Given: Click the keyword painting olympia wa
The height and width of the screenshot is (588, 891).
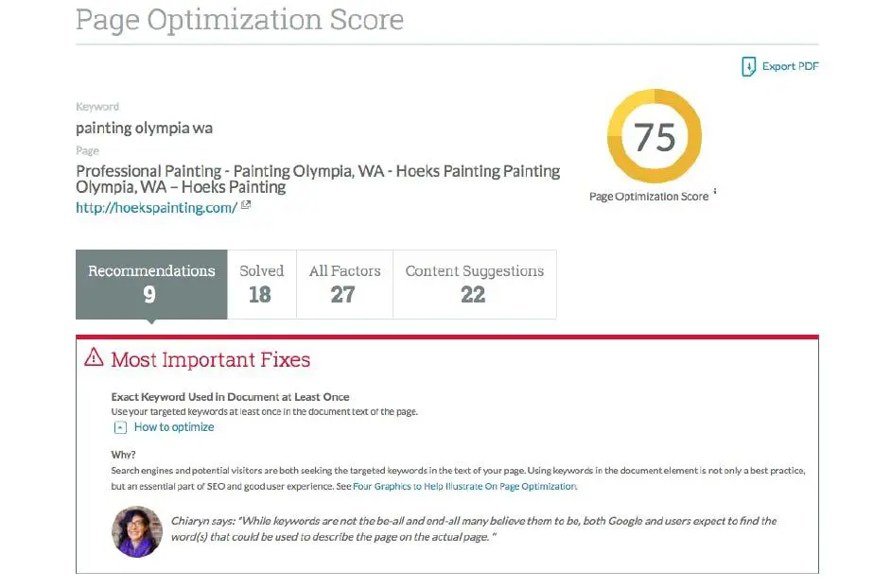Looking at the screenshot, I should (144, 128).
